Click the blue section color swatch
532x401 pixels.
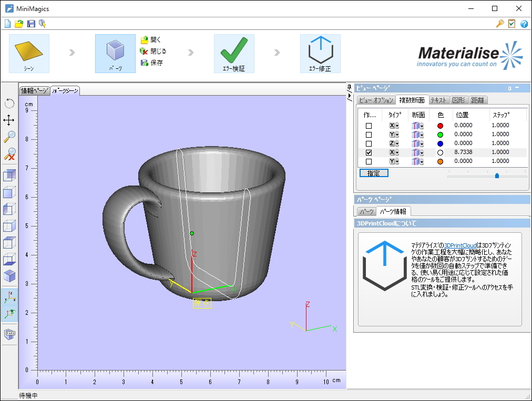[x=440, y=143]
